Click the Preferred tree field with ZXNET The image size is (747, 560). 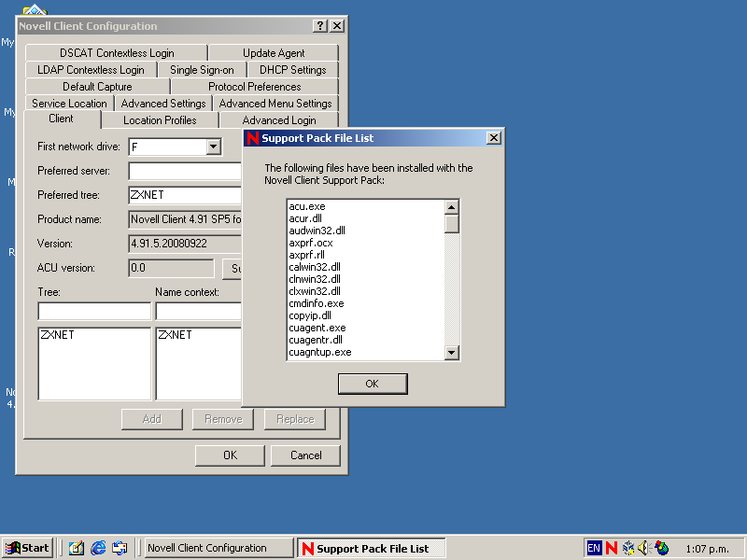click(x=185, y=195)
